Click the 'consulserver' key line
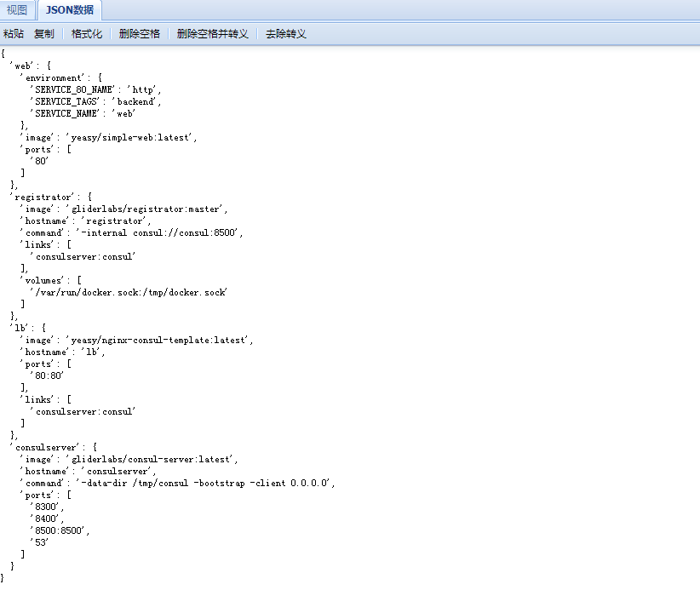Viewport: 700px width, 613px height. (x=54, y=447)
